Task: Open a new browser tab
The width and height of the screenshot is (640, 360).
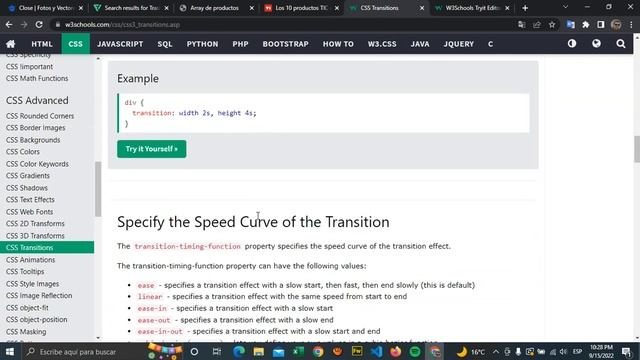Action: [x=525, y=8]
